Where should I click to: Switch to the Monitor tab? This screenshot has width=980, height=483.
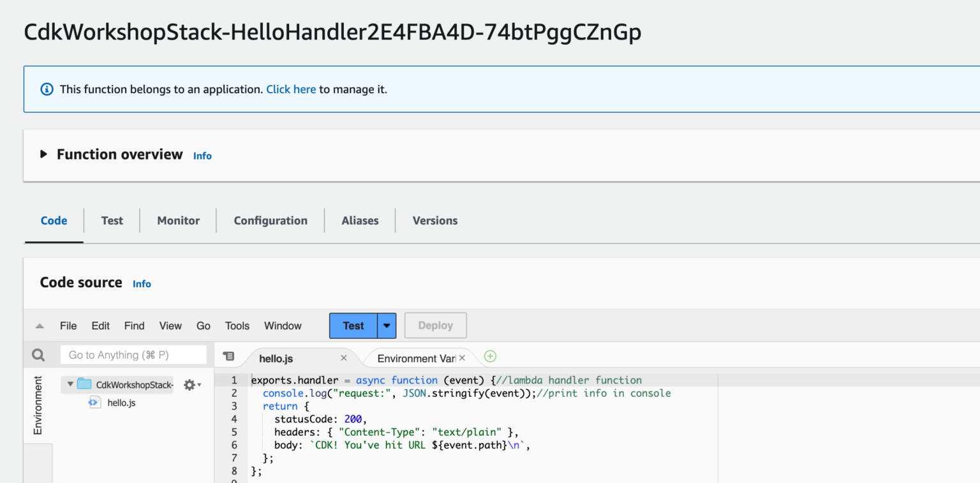(178, 220)
